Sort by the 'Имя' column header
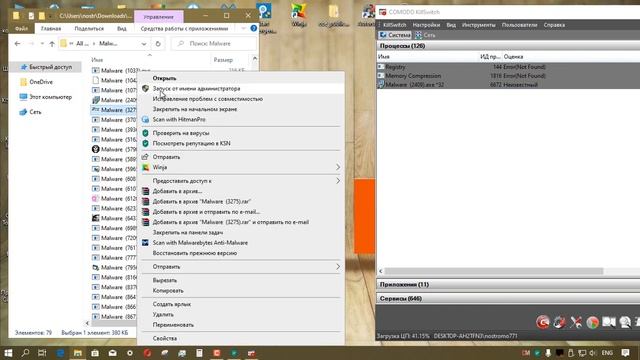Screen dimensions: 640x360 [x=97, y=60]
